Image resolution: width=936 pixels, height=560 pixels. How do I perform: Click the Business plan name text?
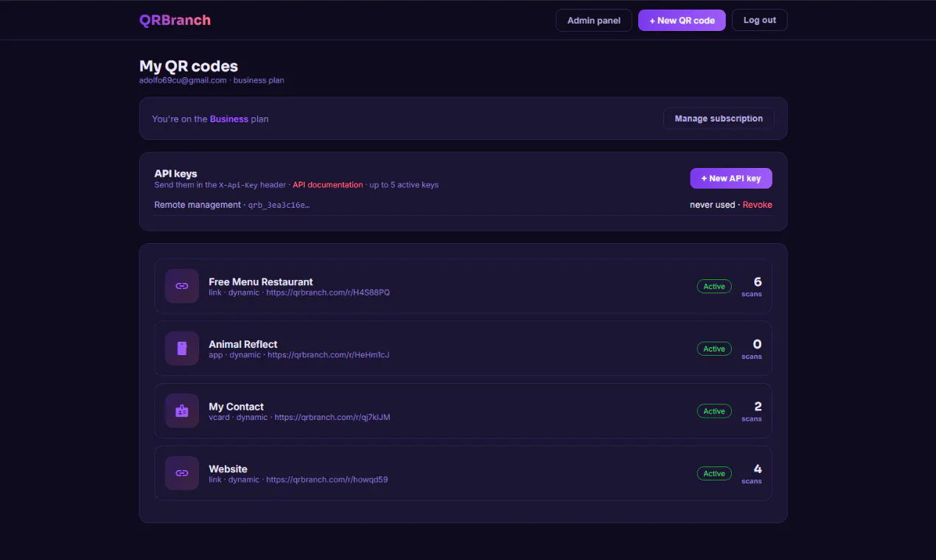point(229,119)
